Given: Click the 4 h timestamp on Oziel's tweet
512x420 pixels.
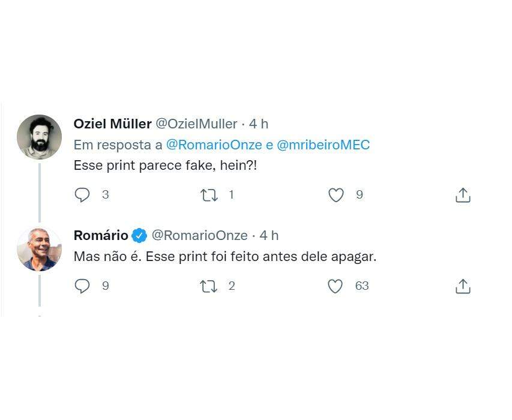Looking at the screenshot, I should click(x=259, y=124).
